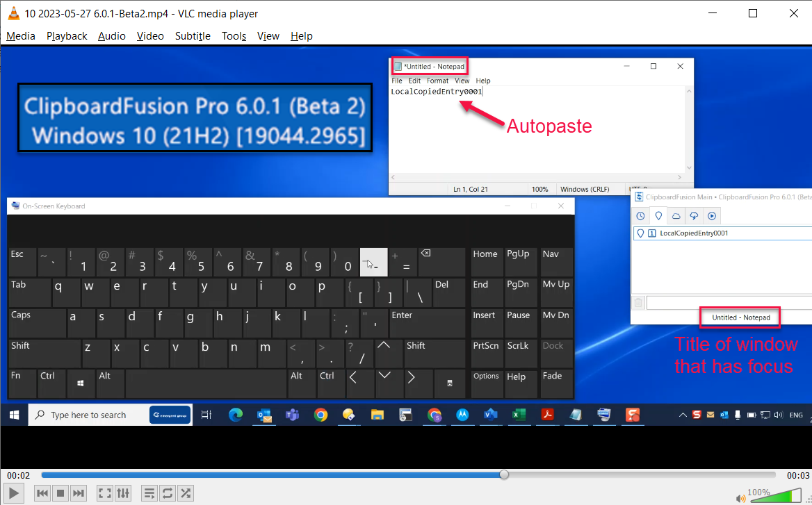
Task: Open the playlist view icon
Action: 149,493
